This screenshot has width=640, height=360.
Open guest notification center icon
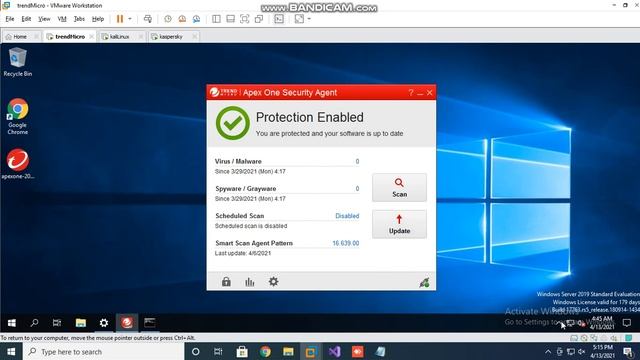tap(627, 323)
